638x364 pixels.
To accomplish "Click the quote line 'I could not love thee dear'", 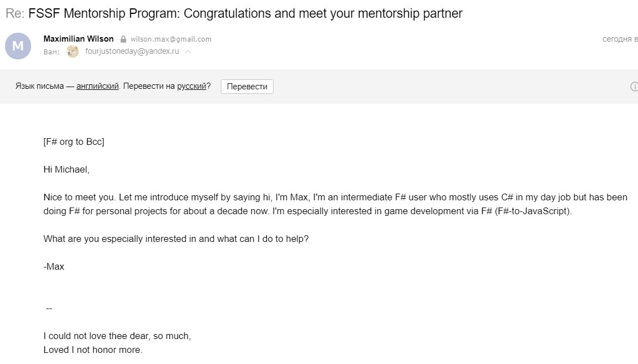I will pyautogui.click(x=117, y=336).
